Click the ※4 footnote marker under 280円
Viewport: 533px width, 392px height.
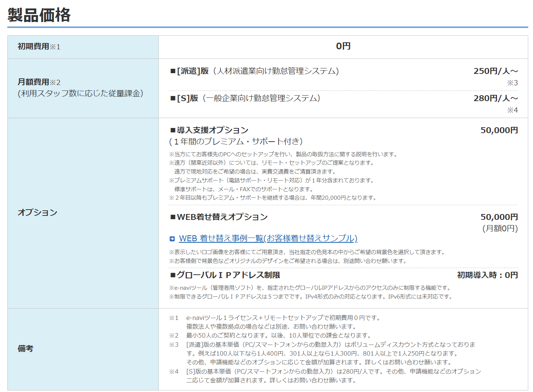512,110
